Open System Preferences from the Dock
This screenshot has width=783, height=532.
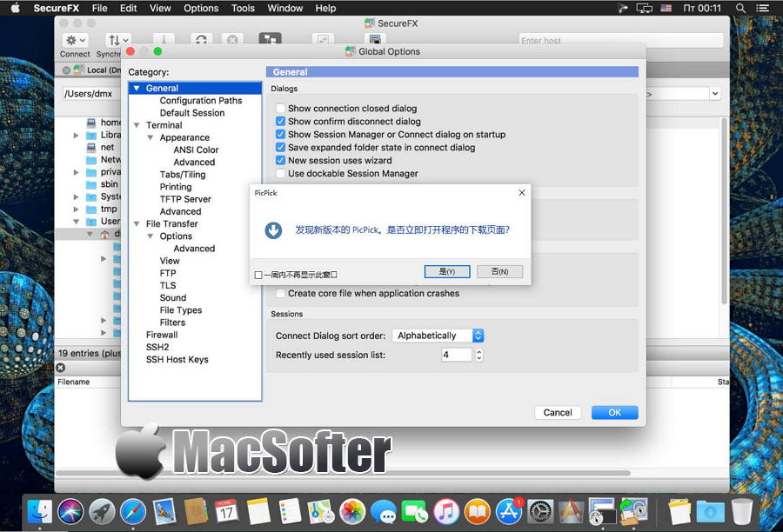pos(540,511)
